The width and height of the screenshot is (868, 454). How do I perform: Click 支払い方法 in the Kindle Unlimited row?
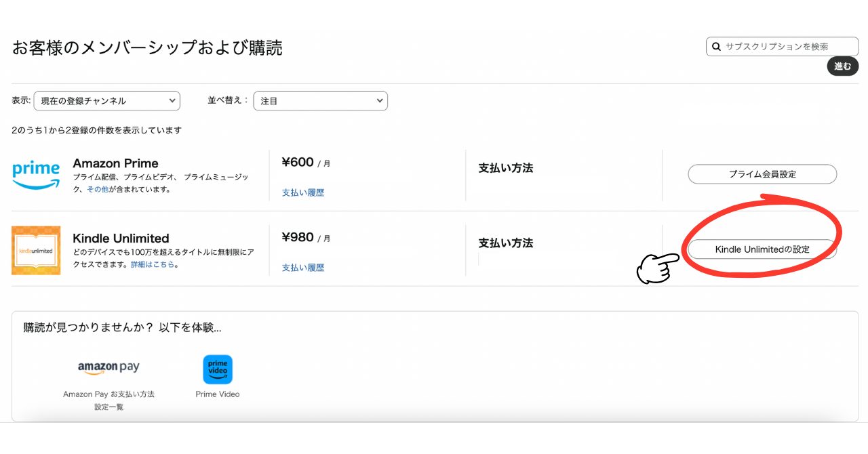coord(505,243)
